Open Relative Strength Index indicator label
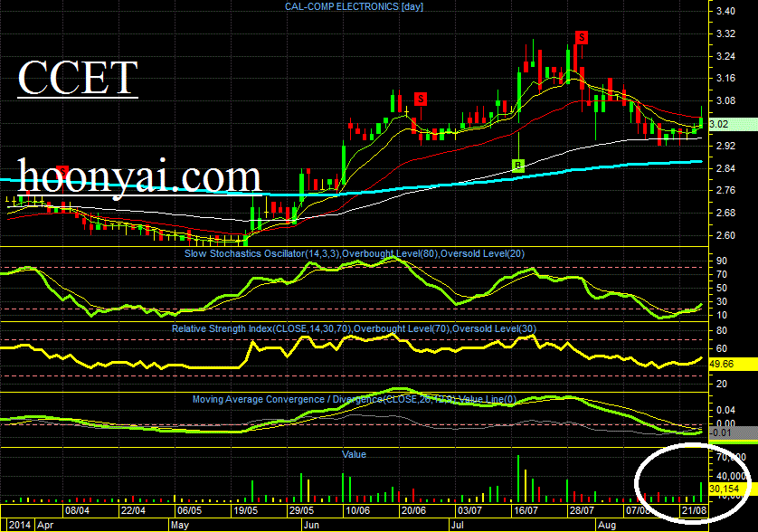758x532 pixels. tap(354, 328)
